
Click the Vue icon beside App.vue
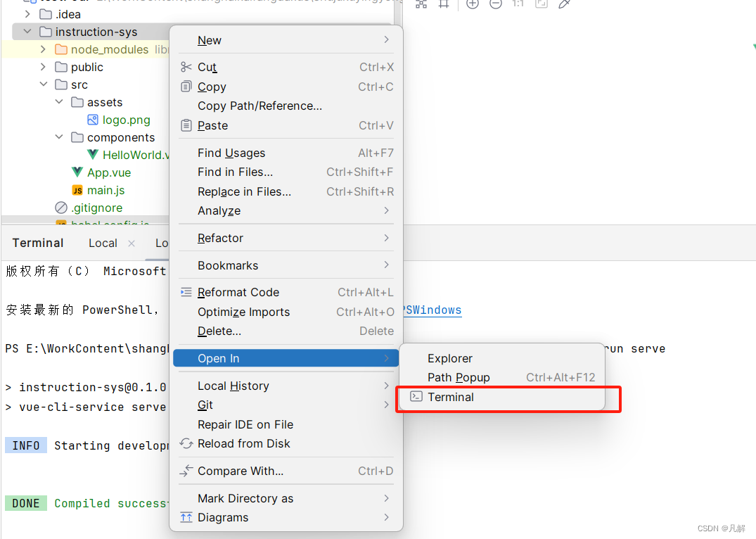tap(77, 172)
